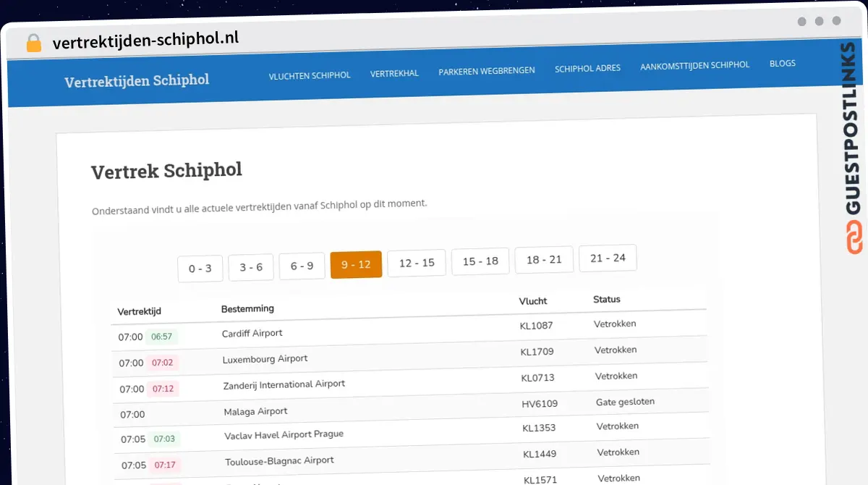Click the red 07:02 actual time badge

pos(162,363)
